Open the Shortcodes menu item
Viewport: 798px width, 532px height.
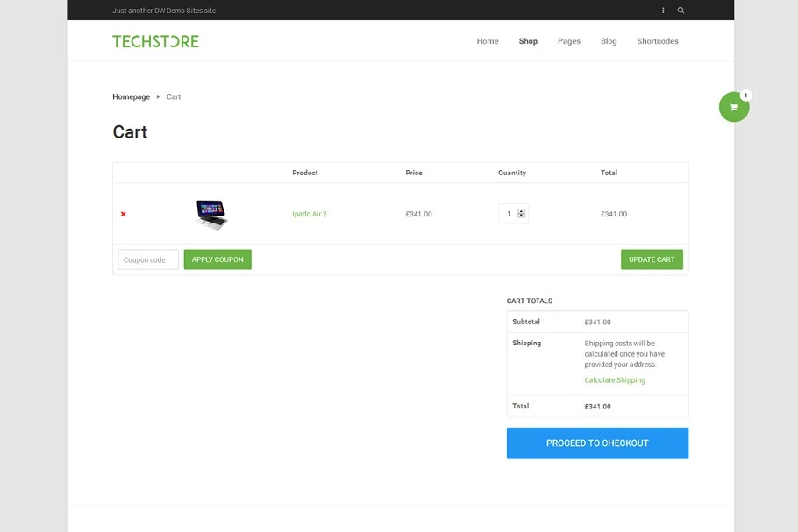click(658, 41)
